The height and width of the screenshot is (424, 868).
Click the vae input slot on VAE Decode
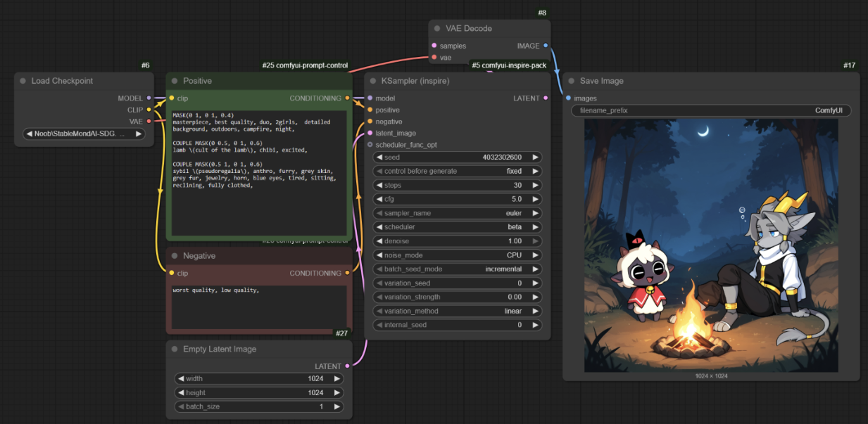434,57
